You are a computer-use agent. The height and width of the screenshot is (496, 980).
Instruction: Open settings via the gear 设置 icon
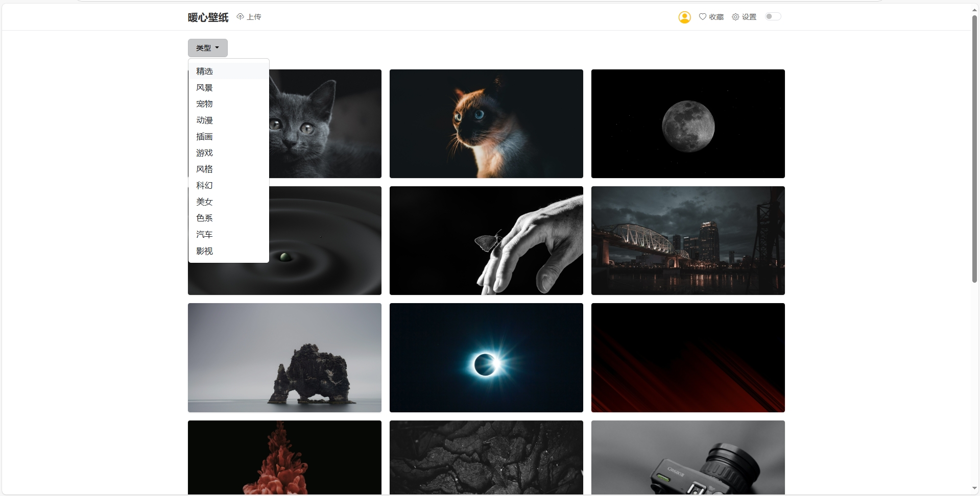point(735,17)
